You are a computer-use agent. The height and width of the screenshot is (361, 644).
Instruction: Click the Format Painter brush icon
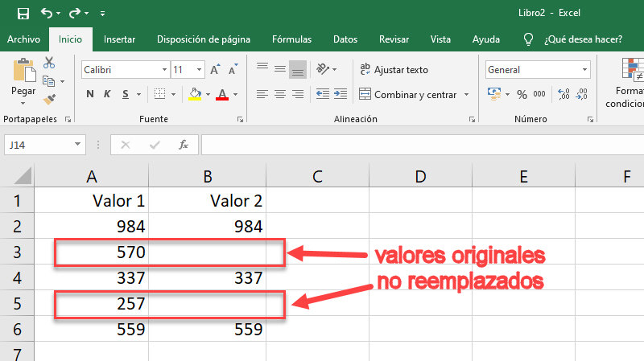[x=49, y=99]
